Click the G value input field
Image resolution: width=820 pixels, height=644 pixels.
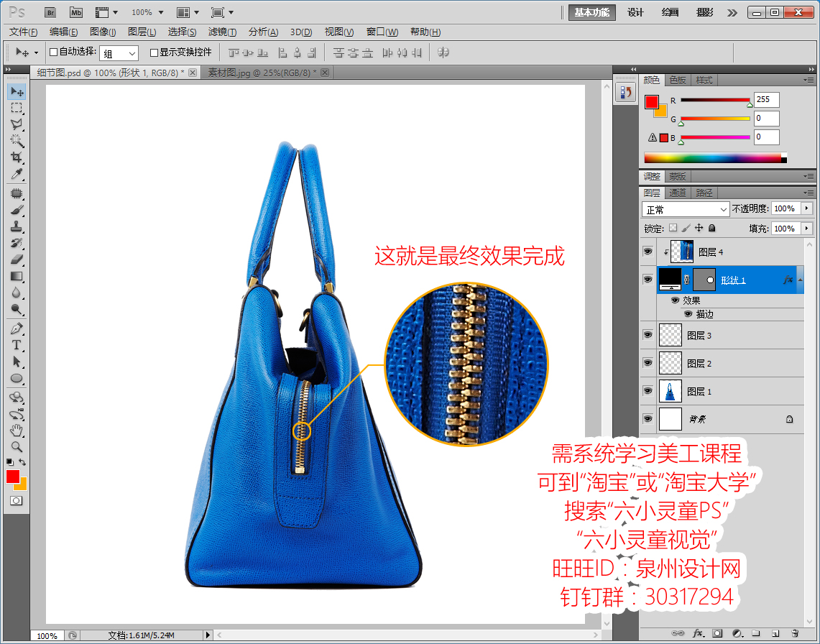pyautogui.click(x=767, y=118)
